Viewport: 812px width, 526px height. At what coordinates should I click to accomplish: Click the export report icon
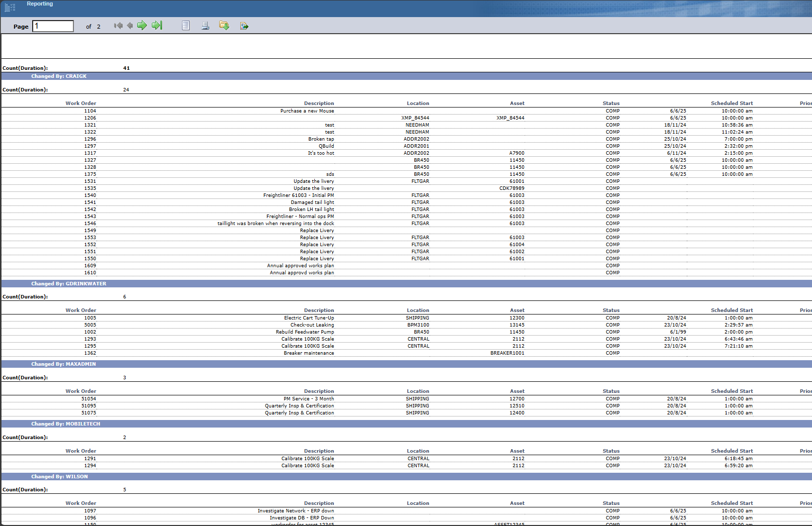pyautogui.click(x=244, y=26)
